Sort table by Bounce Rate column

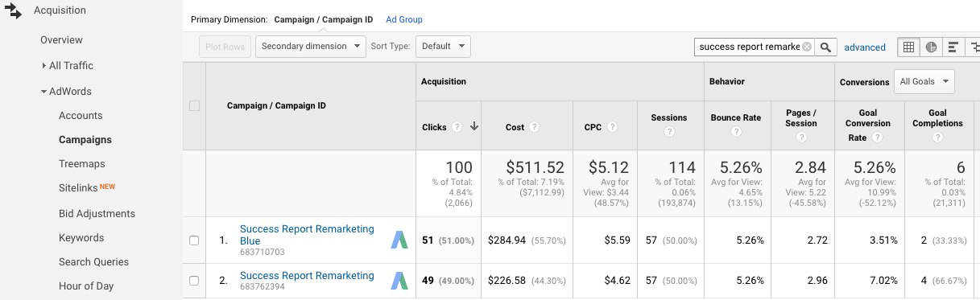click(x=735, y=117)
